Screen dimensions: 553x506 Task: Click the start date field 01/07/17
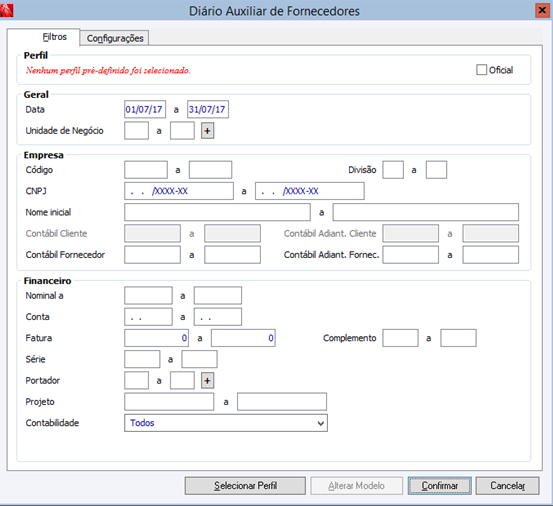145,109
